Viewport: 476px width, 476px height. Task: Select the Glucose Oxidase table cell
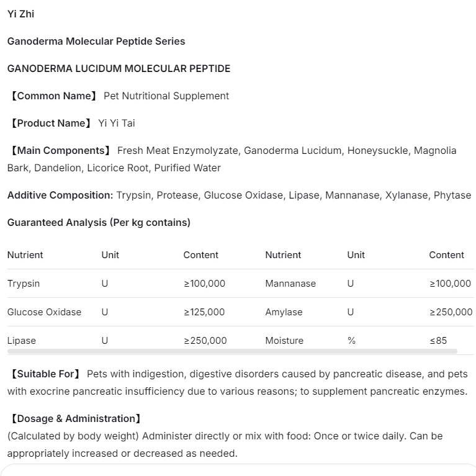click(44, 312)
